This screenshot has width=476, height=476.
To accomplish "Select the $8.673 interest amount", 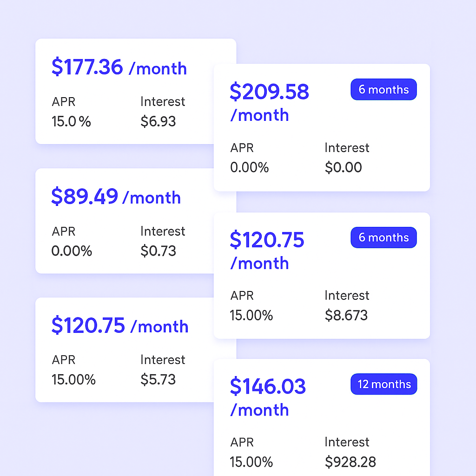I will [x=346, y=316].
